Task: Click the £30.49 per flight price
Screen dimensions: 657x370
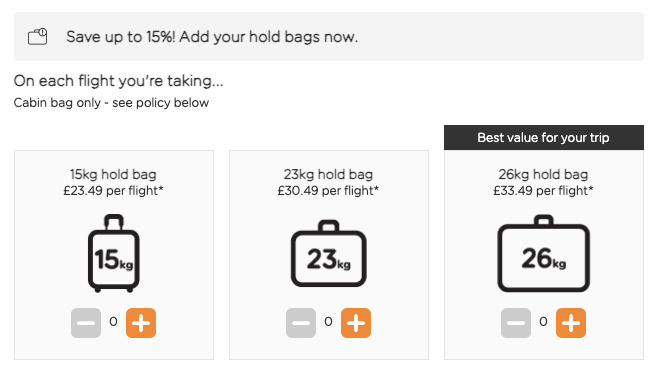Action: (328, 191)
